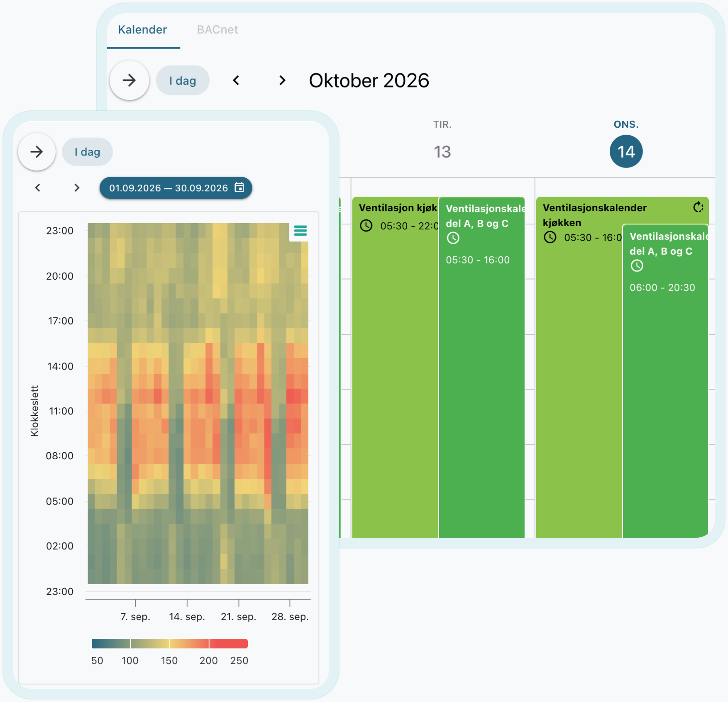Click the 20:00 time axis label

click(60, 276)
